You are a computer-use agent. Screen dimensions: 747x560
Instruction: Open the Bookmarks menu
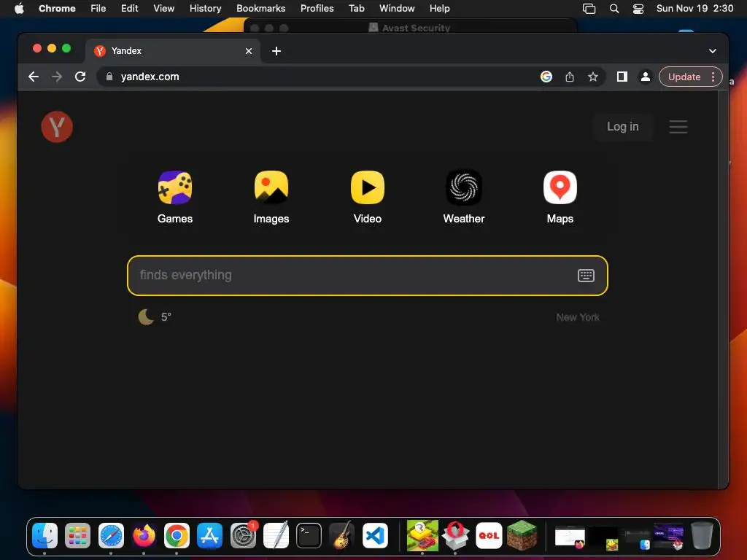click(260, 8)
